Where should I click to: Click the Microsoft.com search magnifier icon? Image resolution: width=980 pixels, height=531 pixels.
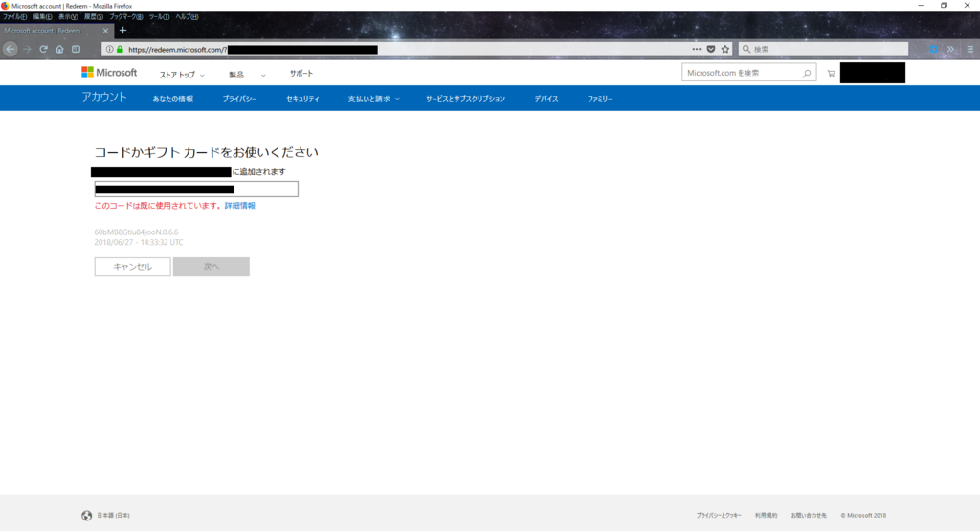click(x=806, y=73)
